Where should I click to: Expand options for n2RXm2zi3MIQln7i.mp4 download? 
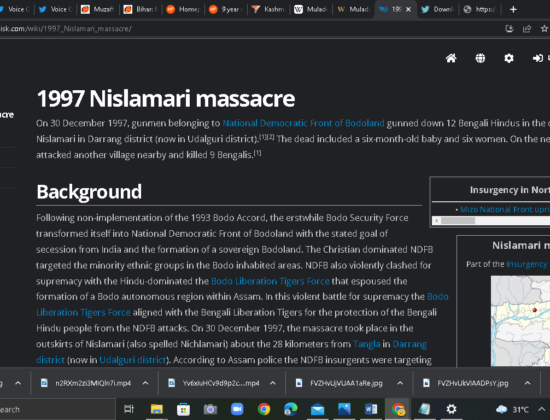[145, 383]
